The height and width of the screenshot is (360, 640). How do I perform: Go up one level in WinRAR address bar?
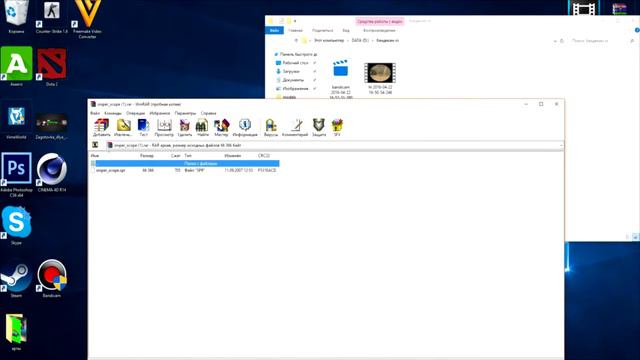(95, 145)
